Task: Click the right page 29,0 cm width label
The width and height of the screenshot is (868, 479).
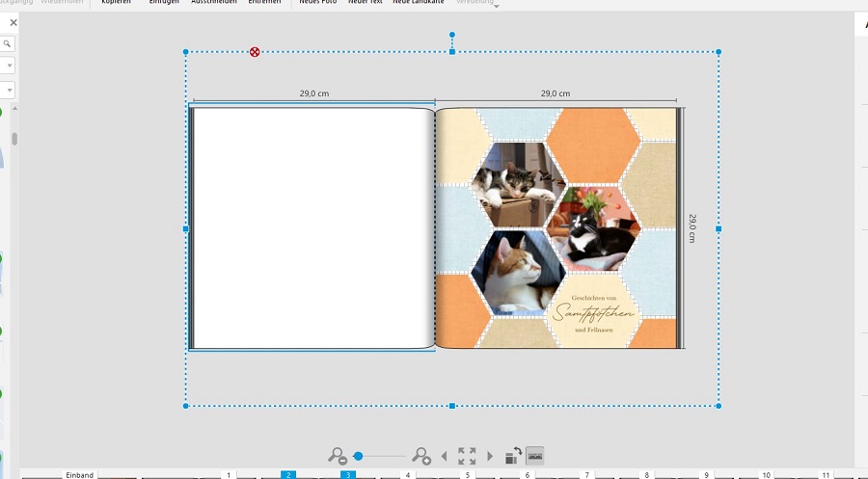Action: [556, 93]
